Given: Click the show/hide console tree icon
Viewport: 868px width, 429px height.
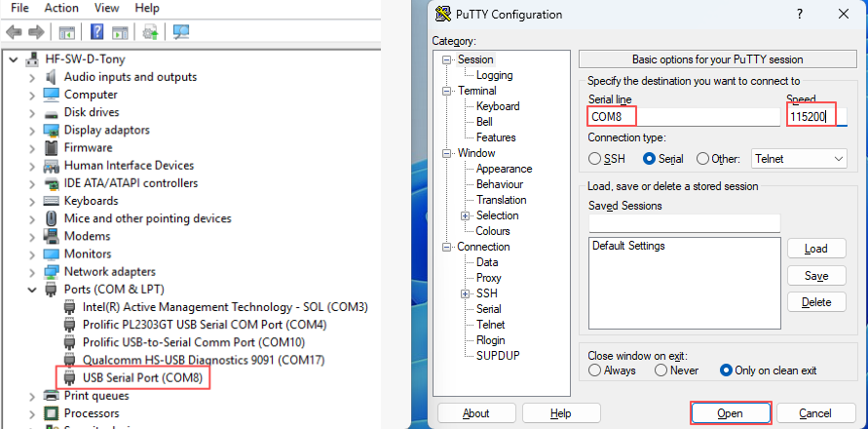Looking at the screenshot, I should [67, 32].
